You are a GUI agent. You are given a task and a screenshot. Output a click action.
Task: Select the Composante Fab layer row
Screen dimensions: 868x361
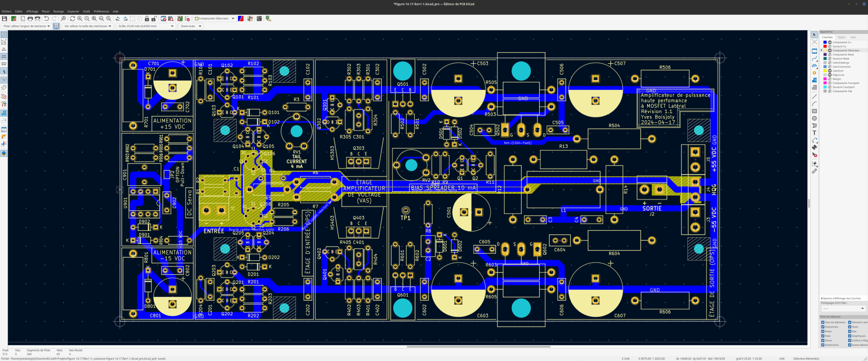tap(844, 91)
